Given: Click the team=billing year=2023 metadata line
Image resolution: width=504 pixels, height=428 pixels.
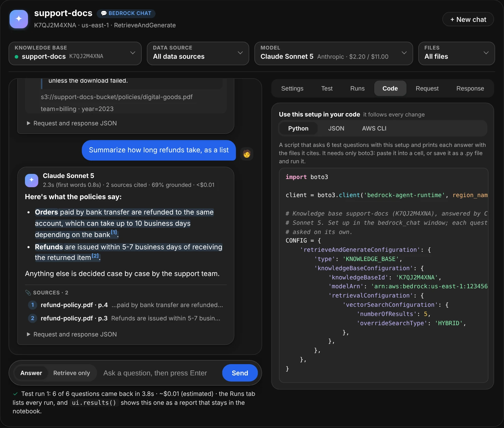Looking at the screenshot, I should pyautogui.click(x=77, y=109).
